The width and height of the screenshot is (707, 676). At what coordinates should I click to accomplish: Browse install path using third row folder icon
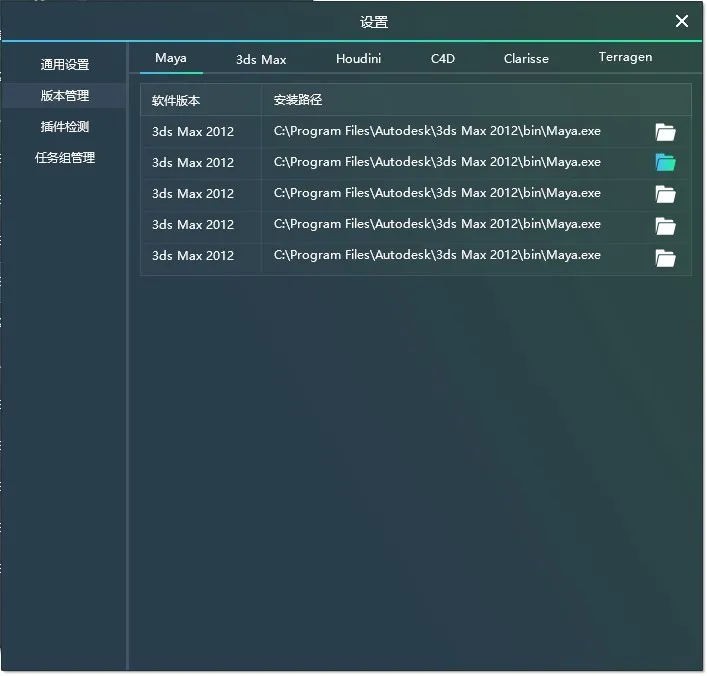click(665, 194)
